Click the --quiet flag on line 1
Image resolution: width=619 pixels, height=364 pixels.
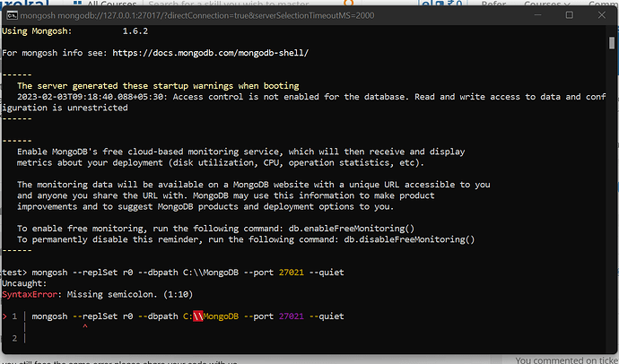point(328,316)
